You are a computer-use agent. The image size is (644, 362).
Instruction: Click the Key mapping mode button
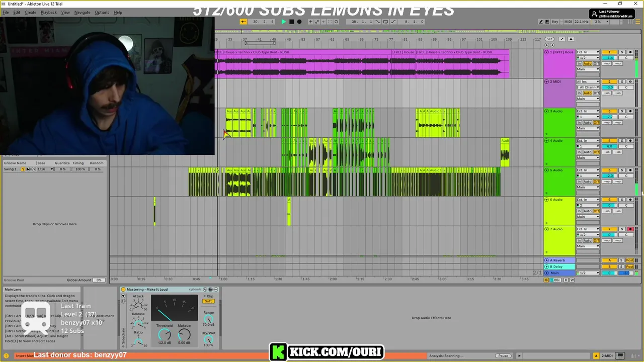(555, 22)
